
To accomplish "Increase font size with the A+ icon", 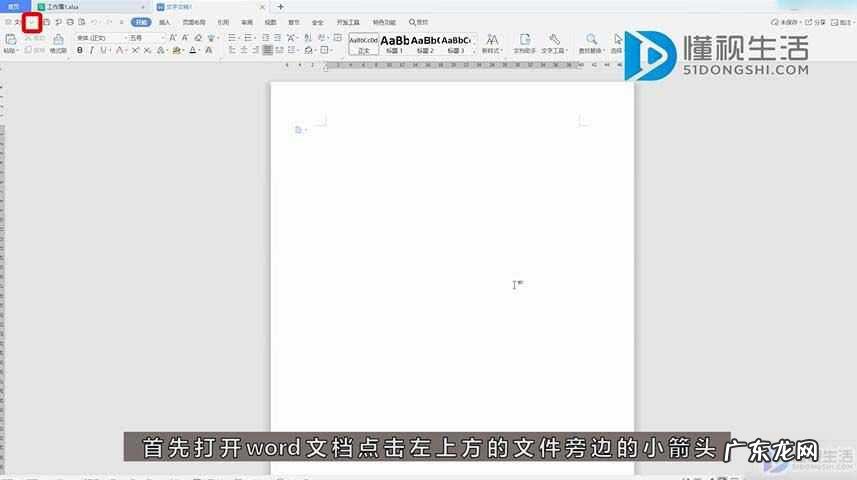I will [x=173, y=38].
